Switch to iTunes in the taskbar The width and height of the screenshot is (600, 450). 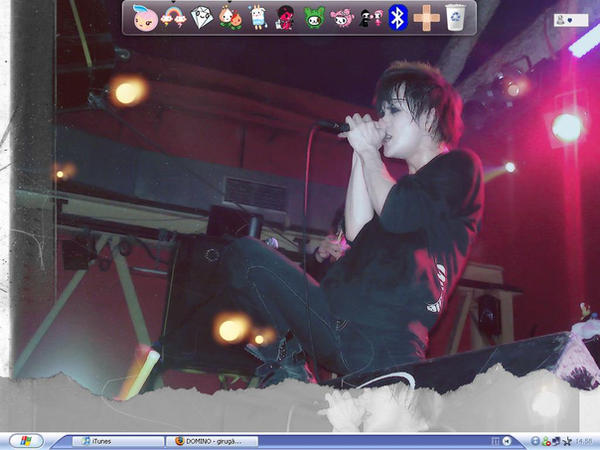[x=118, y=441]
